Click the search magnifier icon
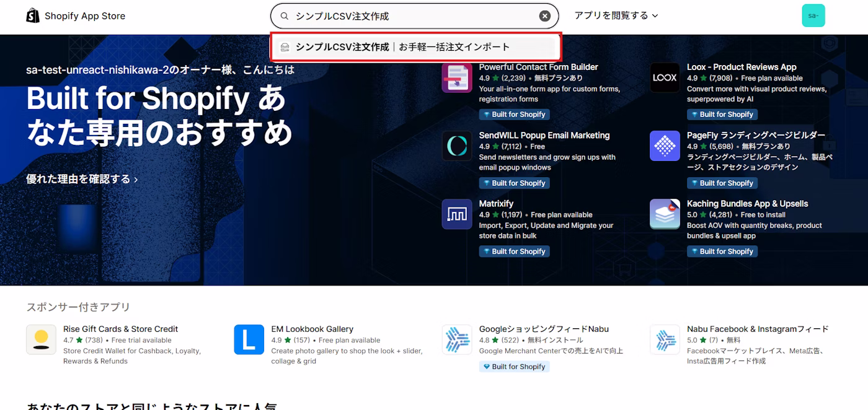The width and height of the screenshot is (868, 410). pyautogui.click(x=285, y=16)
